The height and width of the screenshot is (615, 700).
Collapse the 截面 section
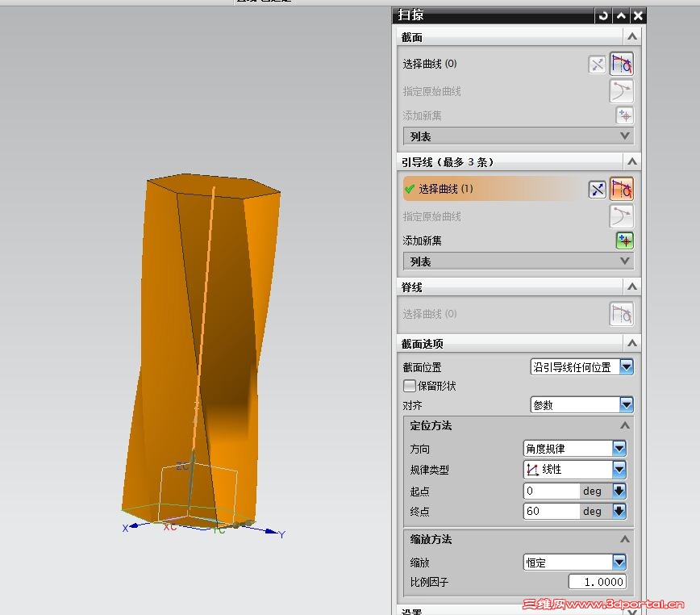632,37
